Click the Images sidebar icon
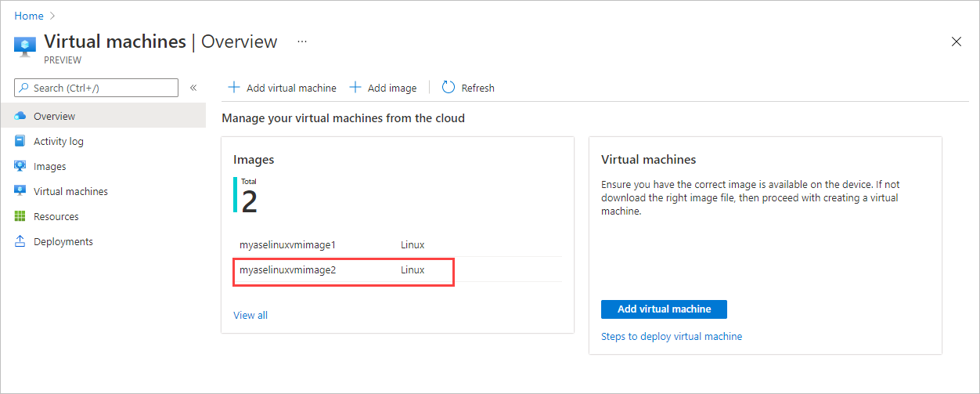 pyautogui.click(x=20, y=166)
